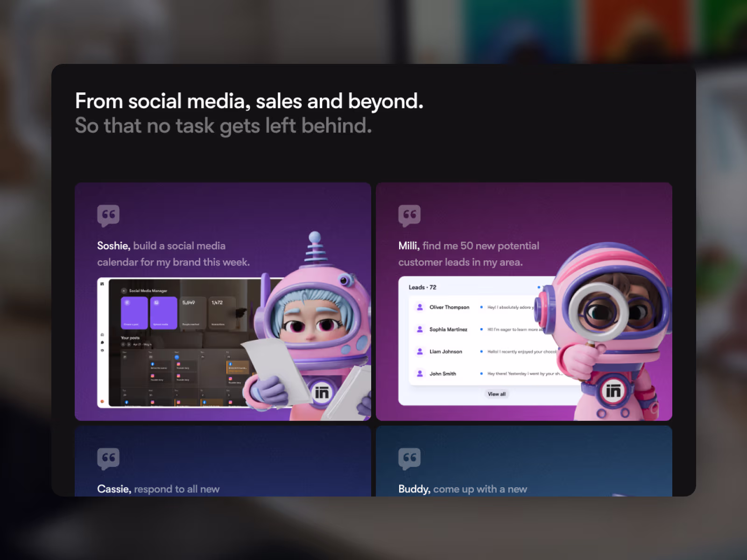Go to previous week in Your posts

click(x=123, y=344)
